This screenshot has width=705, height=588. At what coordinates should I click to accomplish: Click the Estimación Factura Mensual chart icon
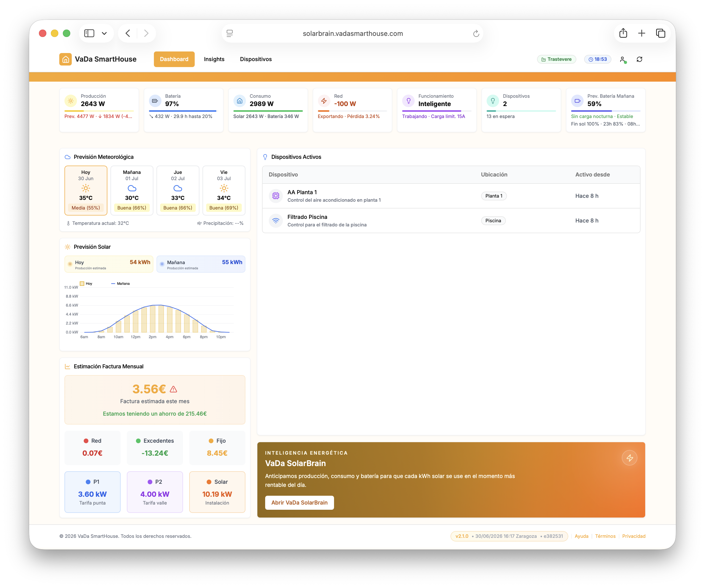pos(68,367)
